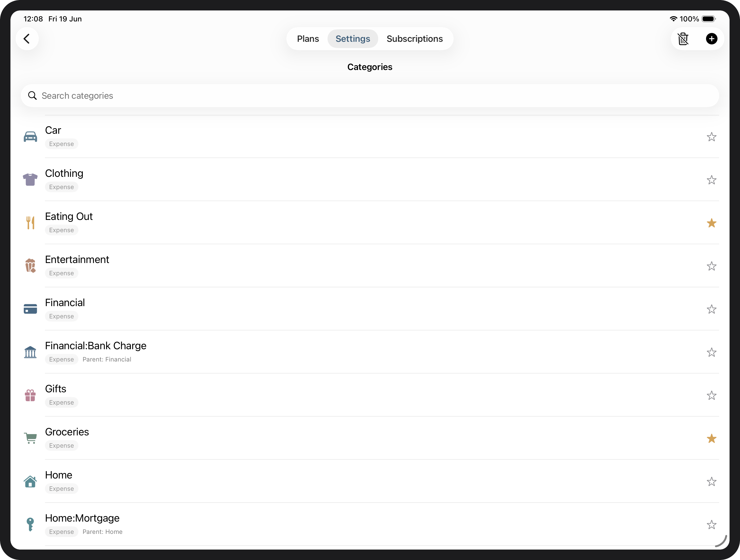
Task: Tap the Mortgage key icon
Action: pyautogui.click(x=31, y=524)
